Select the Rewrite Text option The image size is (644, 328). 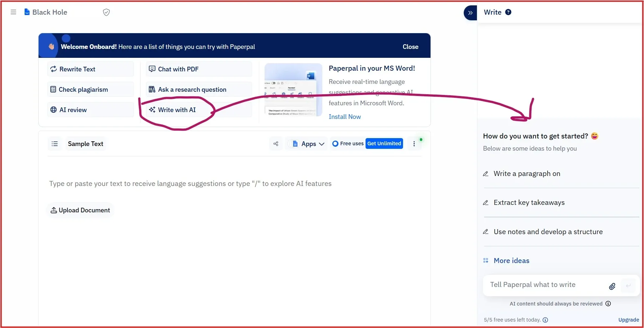[91, 69]
